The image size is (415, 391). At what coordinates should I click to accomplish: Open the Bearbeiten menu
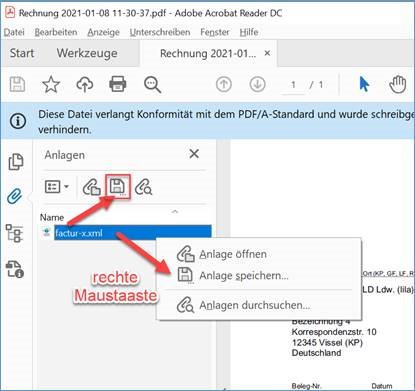[x=56, y=32]
